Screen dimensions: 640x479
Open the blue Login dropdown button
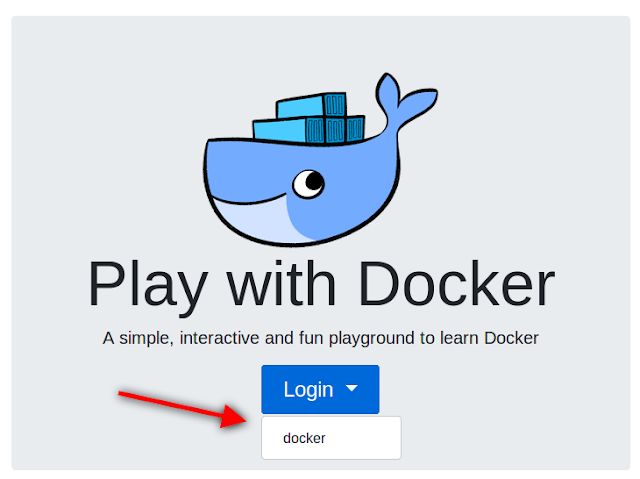[320, 389]
